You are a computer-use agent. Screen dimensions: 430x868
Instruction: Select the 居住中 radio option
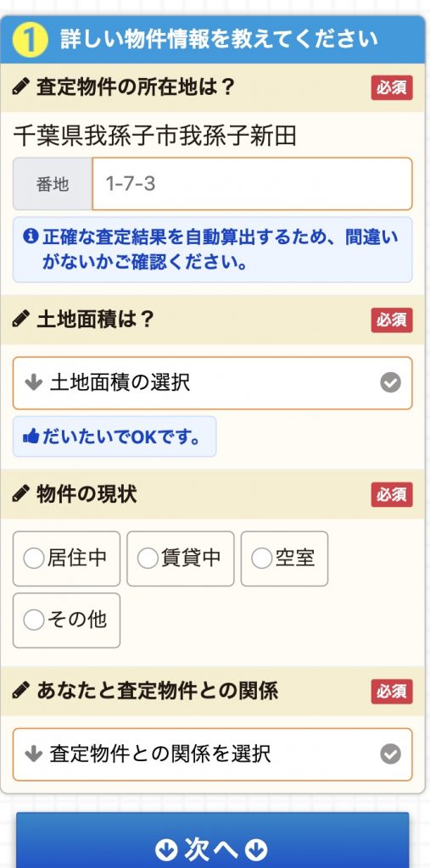pos(66,559)
